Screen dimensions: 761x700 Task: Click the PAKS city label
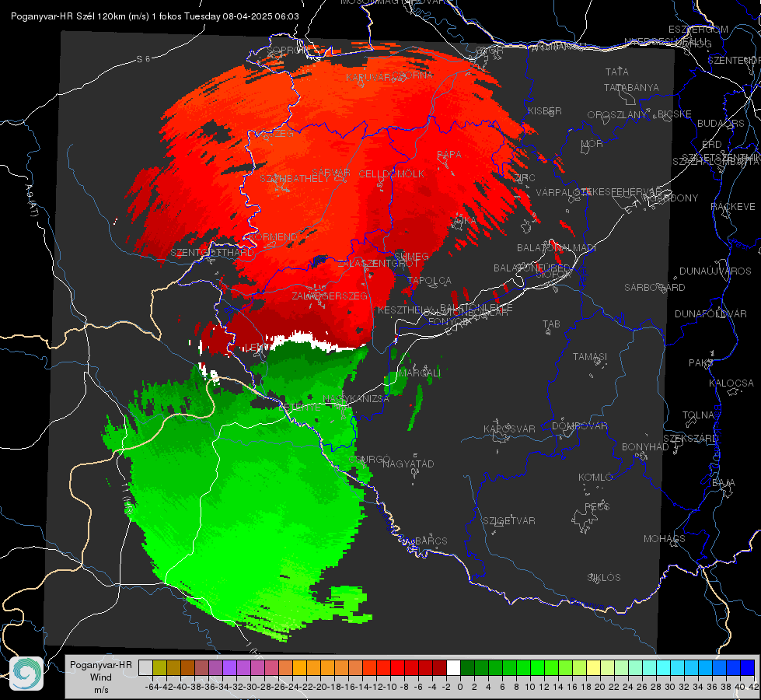[x=700, y=363]
